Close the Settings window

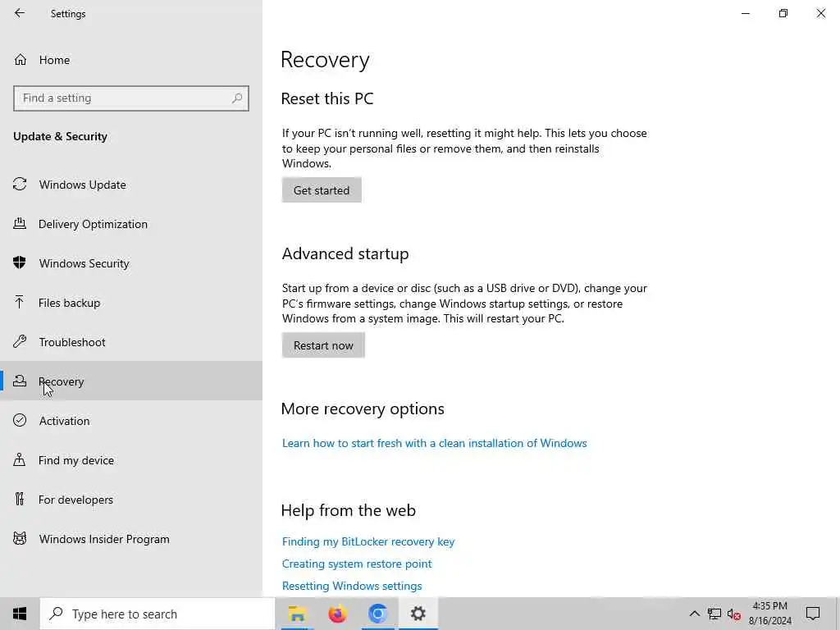pyautogui.click(x=820, y=13)
